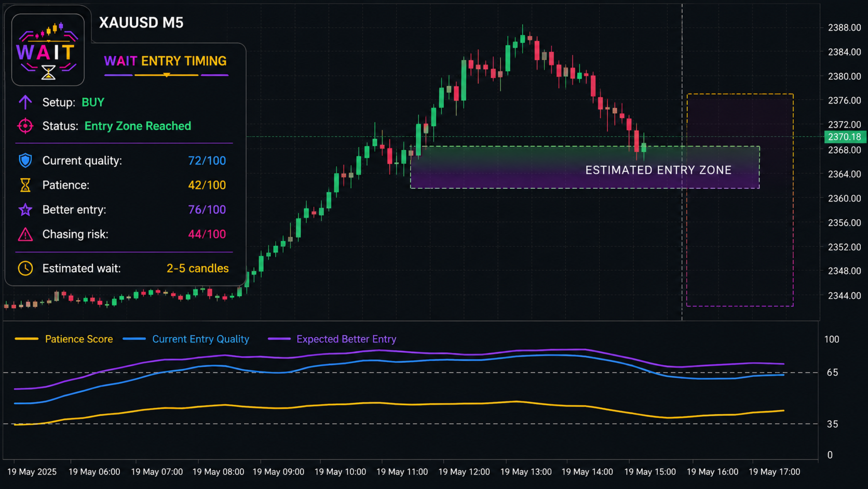Viewport: 868px width, 489px height.
Task: Click the 19 May 2025 date axis label
Action: (32, 472)
